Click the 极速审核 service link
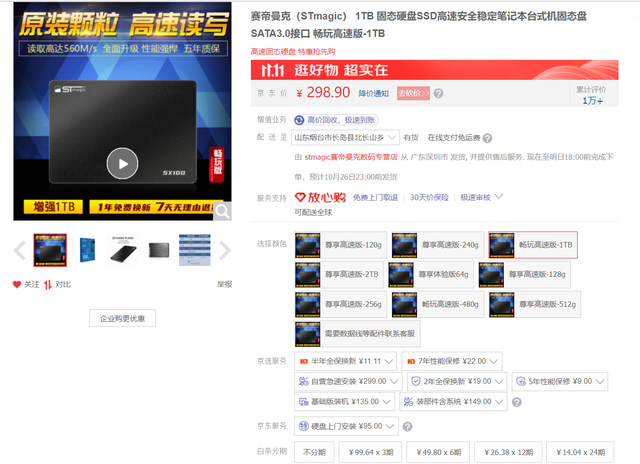This screenshot has width=640, height=464. (x=476, y=198)
